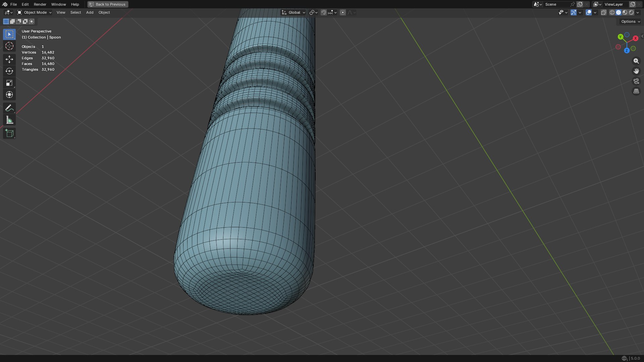Click Back to Previous button
The width and height of the screenshot is (644, 362).
pos(108,4)
